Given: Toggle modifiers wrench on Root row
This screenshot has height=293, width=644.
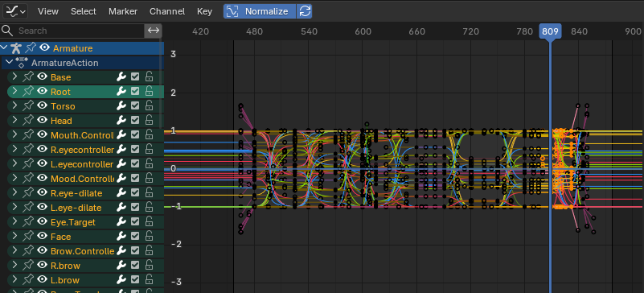Looking at the screenshot, I should pyautogui.click(x=121, y=91).
